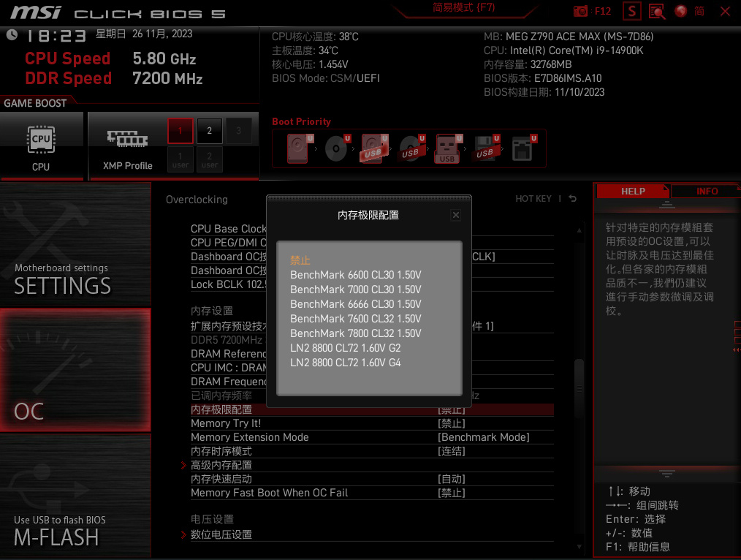Click the Memory Extension Mode label
741x560 pixels.
249,437
